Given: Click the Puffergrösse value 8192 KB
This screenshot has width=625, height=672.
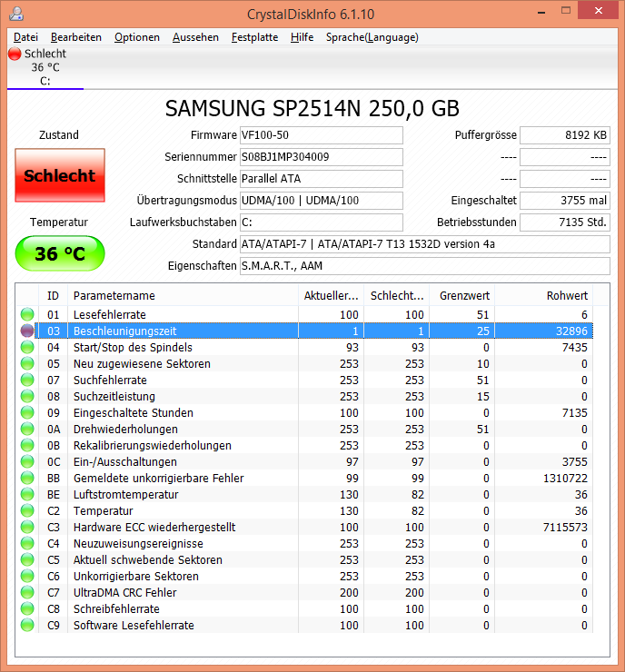Looking at the screenshot, I should (x=565, y=135).
